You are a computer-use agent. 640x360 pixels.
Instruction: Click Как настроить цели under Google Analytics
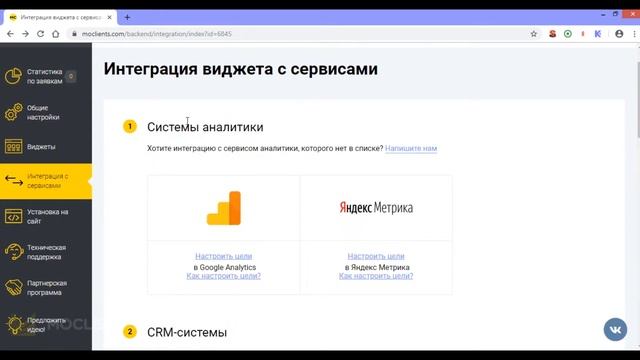pyautogui.click(x=224, y=276)
